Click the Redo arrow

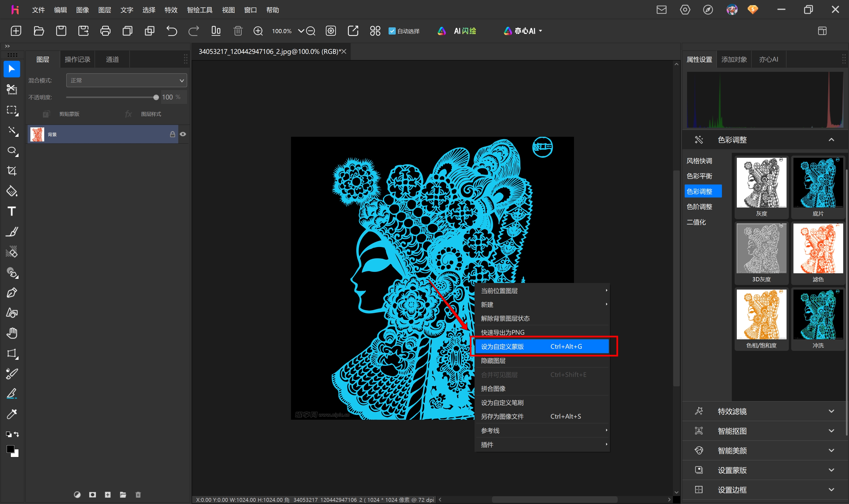click(x=193, y=31)
